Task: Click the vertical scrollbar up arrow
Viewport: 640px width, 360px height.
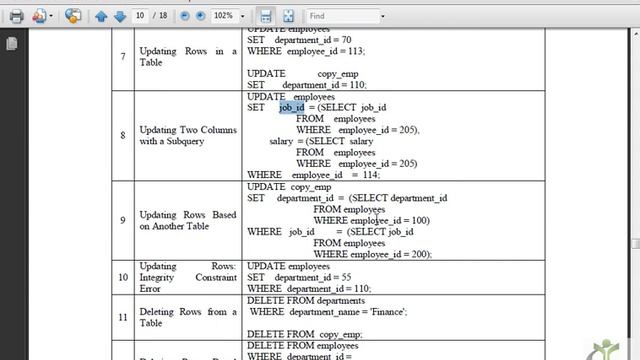Action: (636, 34)
